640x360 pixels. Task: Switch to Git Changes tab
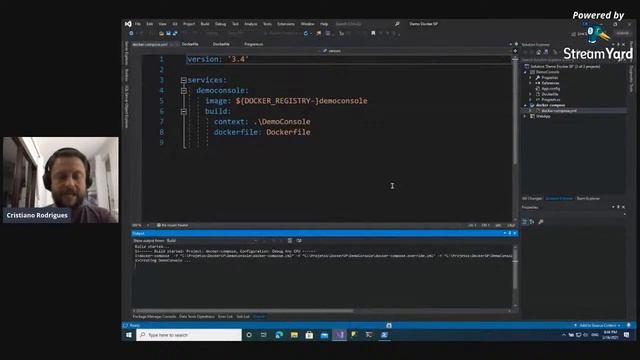[532, 199]
